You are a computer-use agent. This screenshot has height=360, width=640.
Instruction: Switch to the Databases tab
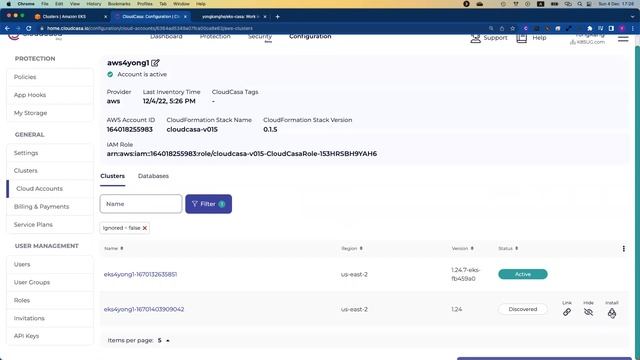[153, 176]
